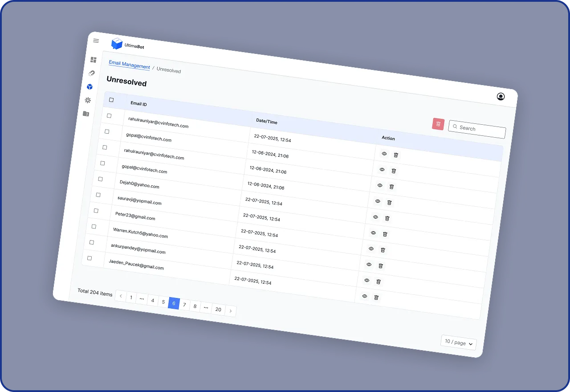This screenshot has width=570, height=392.
Task: Go to previous page using left chevron
Action: click(x=121, y=296)
